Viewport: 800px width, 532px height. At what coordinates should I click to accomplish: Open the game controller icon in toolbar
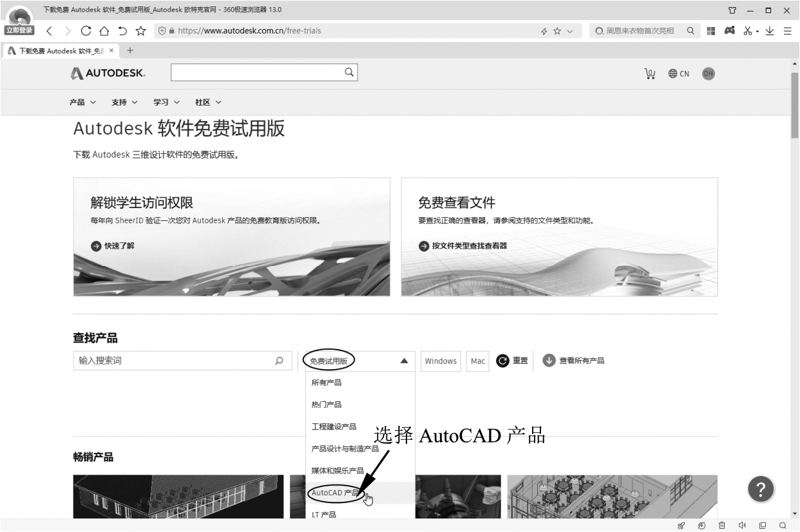(730, 30)
